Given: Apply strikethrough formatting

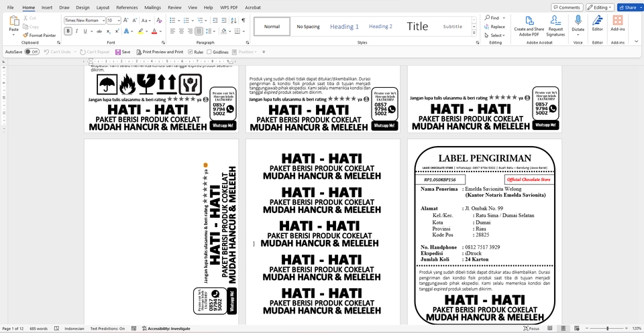Looking at the screenshot, I should (99, 31).
